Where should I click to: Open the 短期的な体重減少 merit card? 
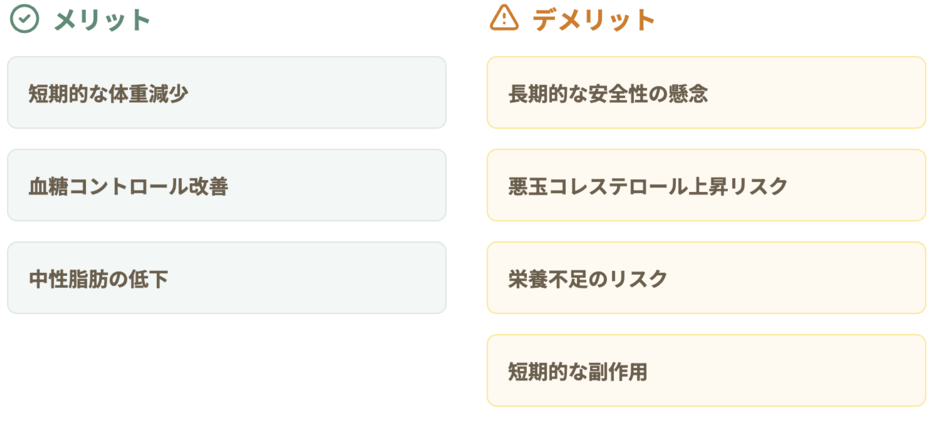point(227,93)
